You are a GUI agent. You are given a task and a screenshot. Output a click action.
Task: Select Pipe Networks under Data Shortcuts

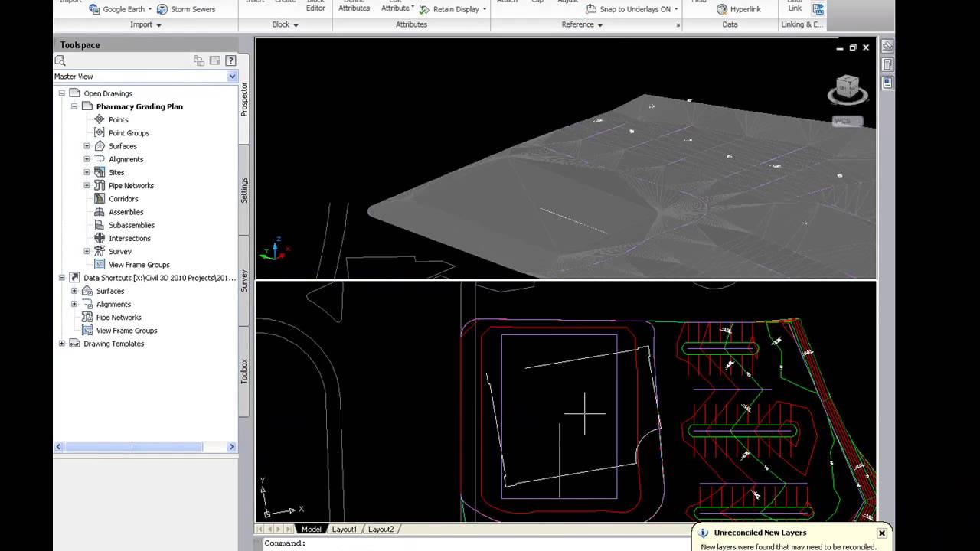click(119, 318)
